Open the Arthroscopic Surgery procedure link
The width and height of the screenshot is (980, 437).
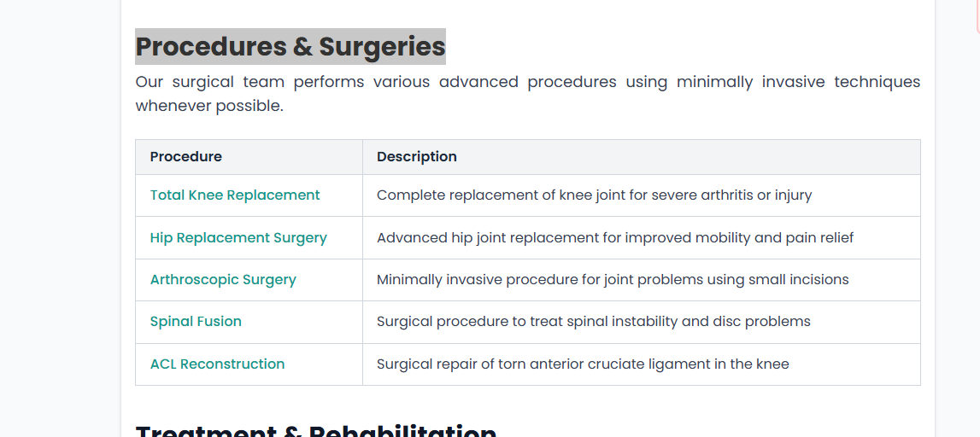tap(223, 280)
